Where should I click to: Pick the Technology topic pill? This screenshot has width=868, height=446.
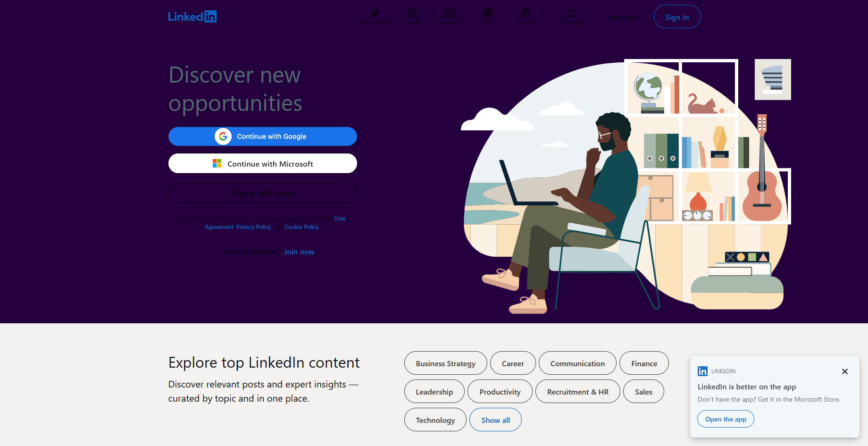(435, 420)
